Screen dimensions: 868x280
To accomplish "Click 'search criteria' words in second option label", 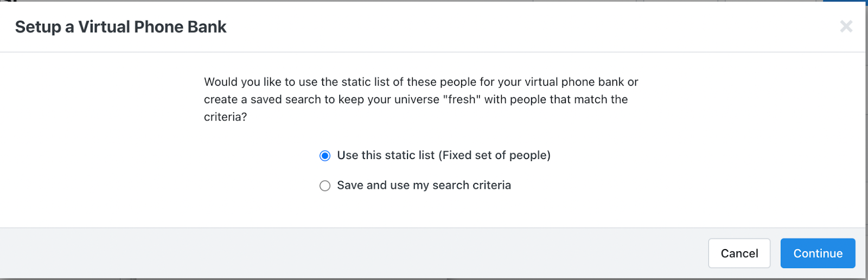I will pyautogui.click(x=471, y=186).
